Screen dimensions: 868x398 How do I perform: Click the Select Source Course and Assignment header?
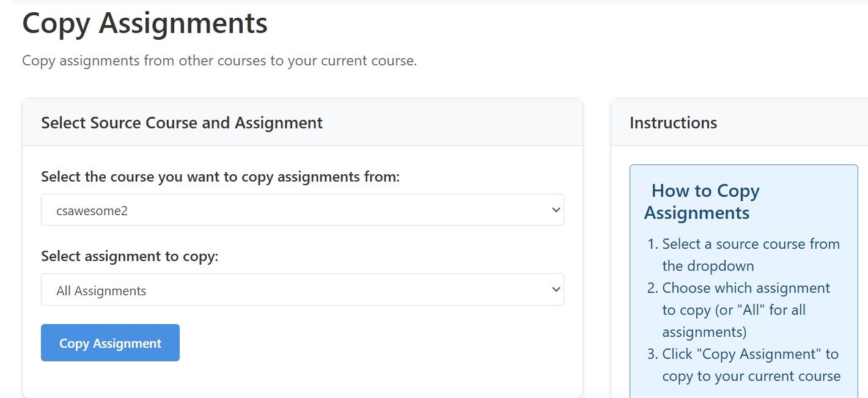[x=182, y=123]
